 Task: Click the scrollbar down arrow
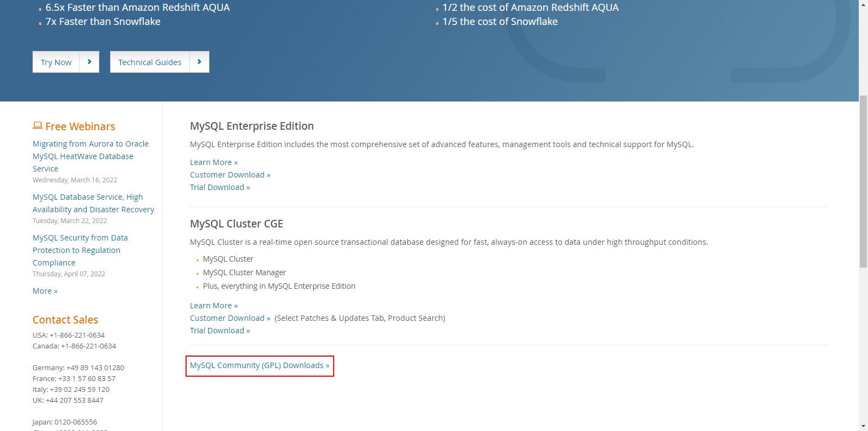tap(863, 426)
